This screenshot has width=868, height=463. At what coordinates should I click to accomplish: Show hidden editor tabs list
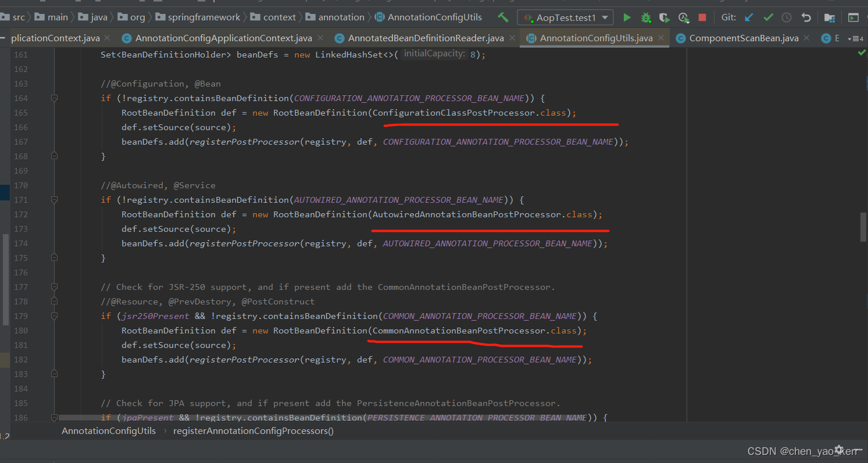(x=856, y=38)
